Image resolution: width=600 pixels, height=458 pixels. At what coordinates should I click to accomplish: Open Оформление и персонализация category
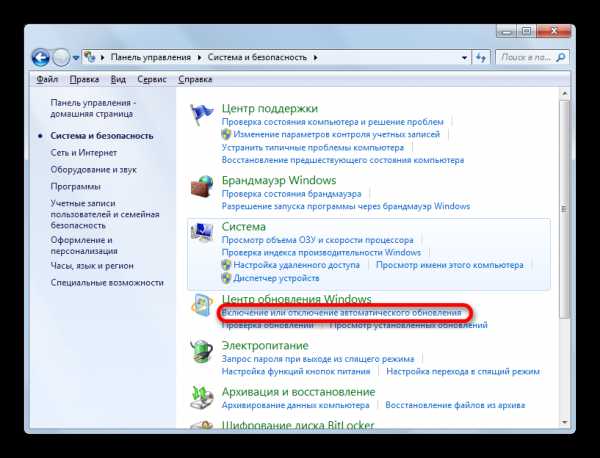coord(84,245)
